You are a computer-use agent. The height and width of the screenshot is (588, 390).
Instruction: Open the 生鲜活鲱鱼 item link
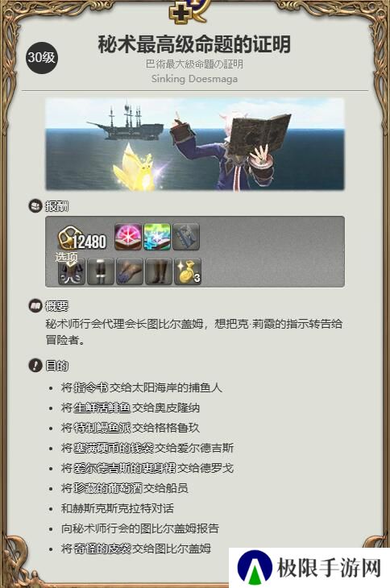tap(102, 408)
